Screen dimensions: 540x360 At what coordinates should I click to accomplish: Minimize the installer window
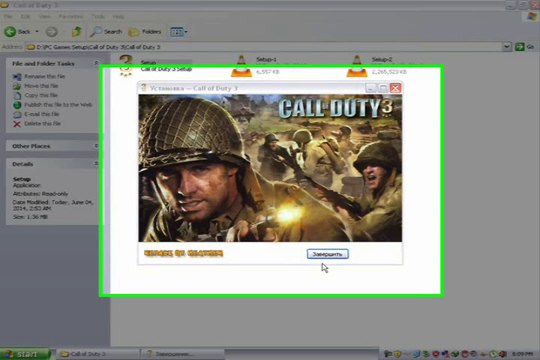point(371,88)
